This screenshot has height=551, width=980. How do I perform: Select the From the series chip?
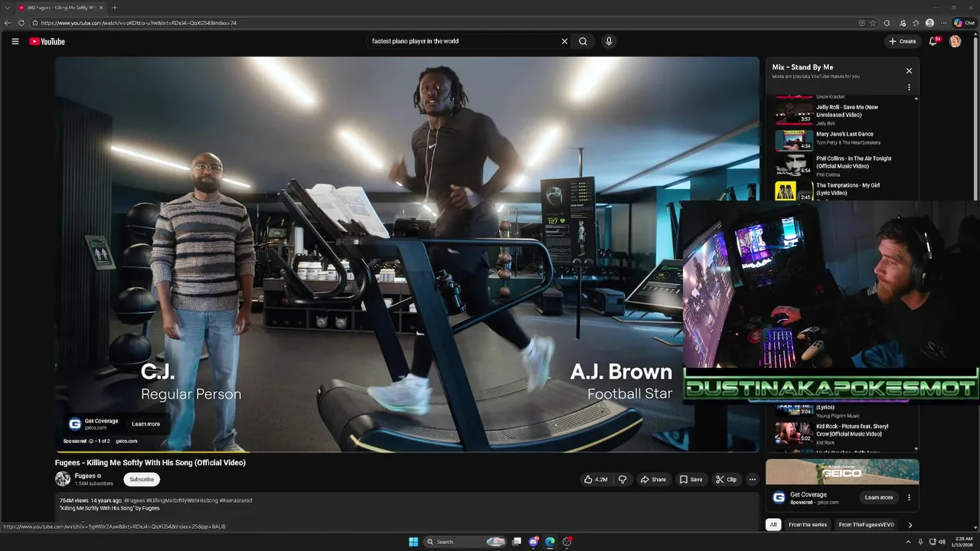[x=808, y=525]
